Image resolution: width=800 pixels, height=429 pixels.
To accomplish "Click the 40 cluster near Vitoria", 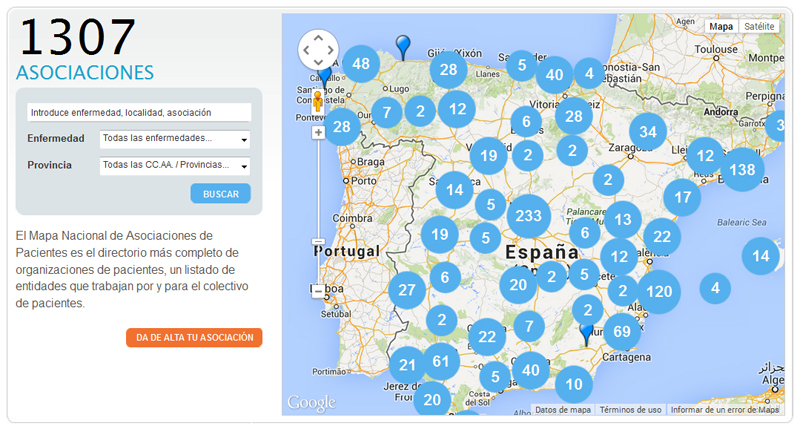I will click(x=555, y=75).
